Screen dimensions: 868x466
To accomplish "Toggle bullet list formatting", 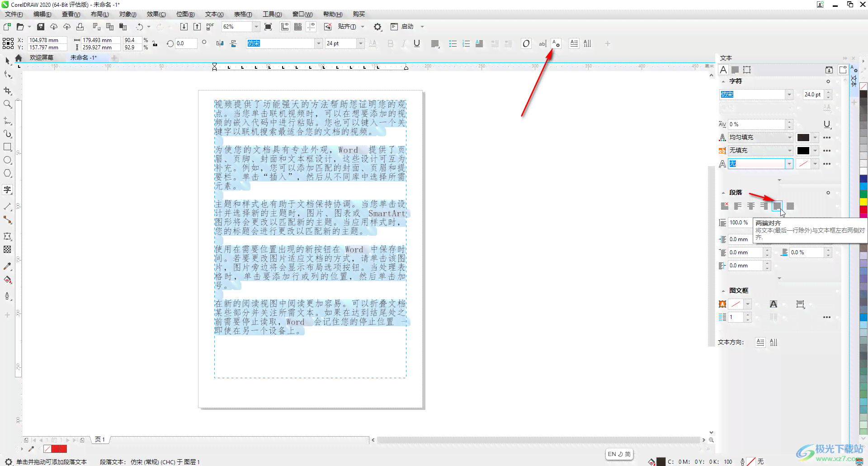I will (x=453, y=43).
